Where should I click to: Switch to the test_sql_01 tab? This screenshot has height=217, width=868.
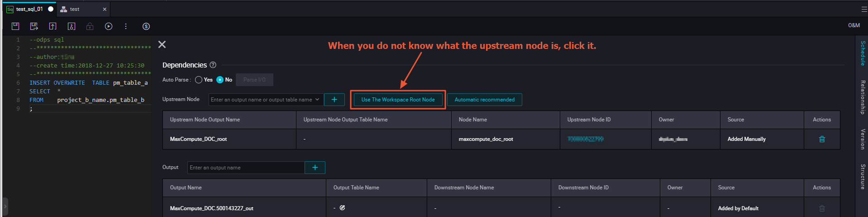[x=29, y=9]
